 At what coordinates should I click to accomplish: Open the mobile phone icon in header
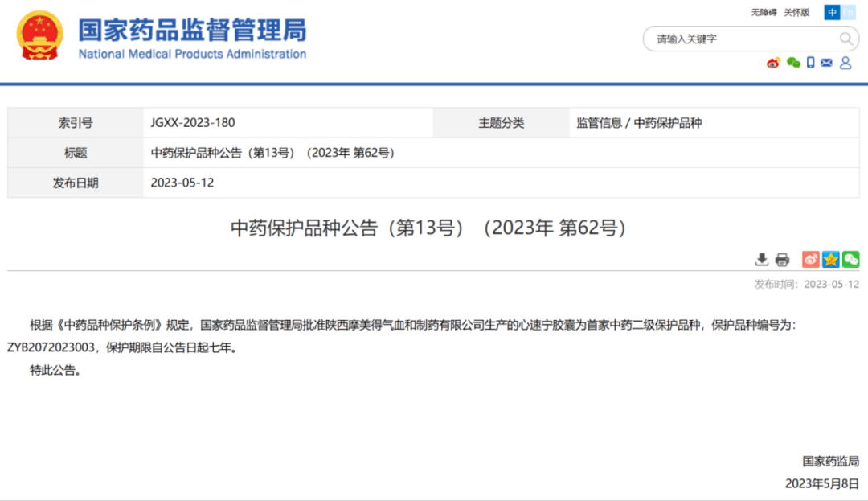click(x=810, y=63)
